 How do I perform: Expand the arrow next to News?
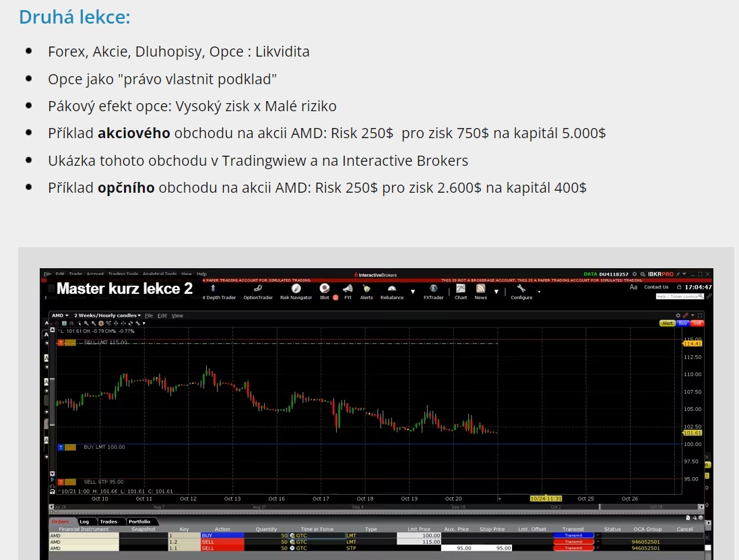click(496, 292)
